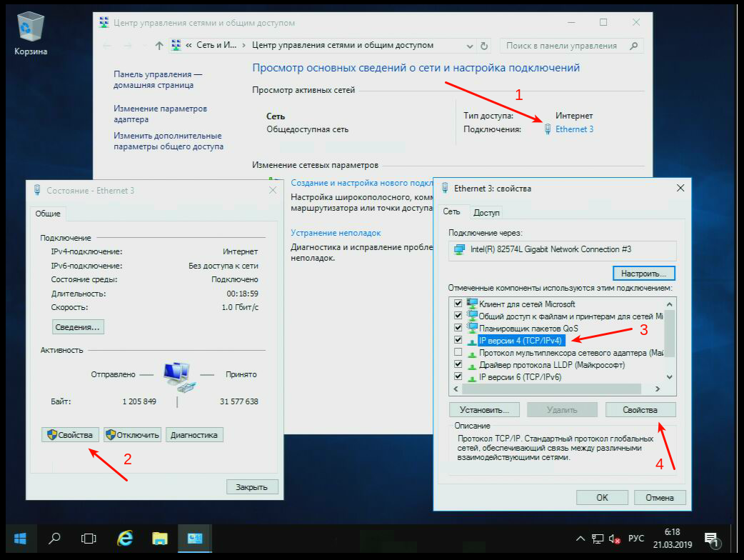Click the Windows Start button
The width and height of the screenshot is (744, 560).
[x=20, y=539]
